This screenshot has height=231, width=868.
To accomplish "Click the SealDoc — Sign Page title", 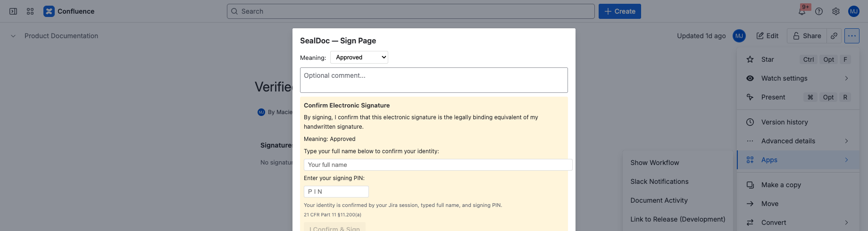I will tap(338, 41).
